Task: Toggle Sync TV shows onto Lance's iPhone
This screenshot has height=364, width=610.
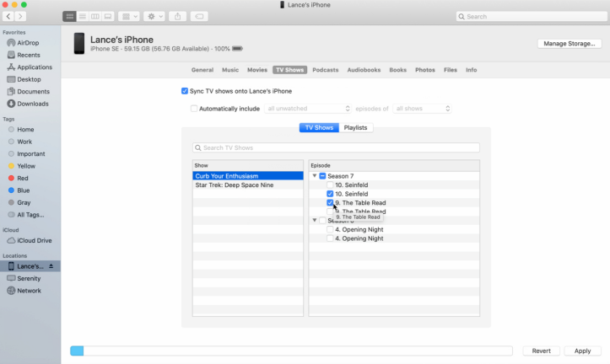Action: coord(185,91)
